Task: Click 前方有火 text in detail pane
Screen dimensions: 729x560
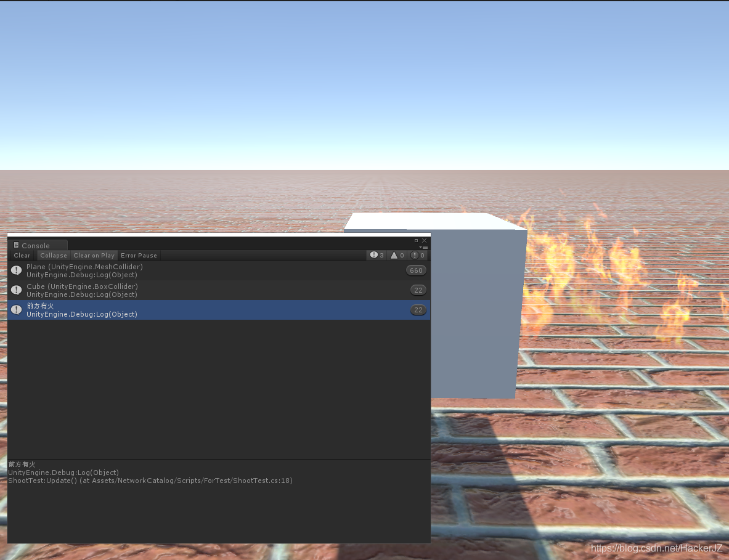Action: pyautogui.click(x=22, y=465)
